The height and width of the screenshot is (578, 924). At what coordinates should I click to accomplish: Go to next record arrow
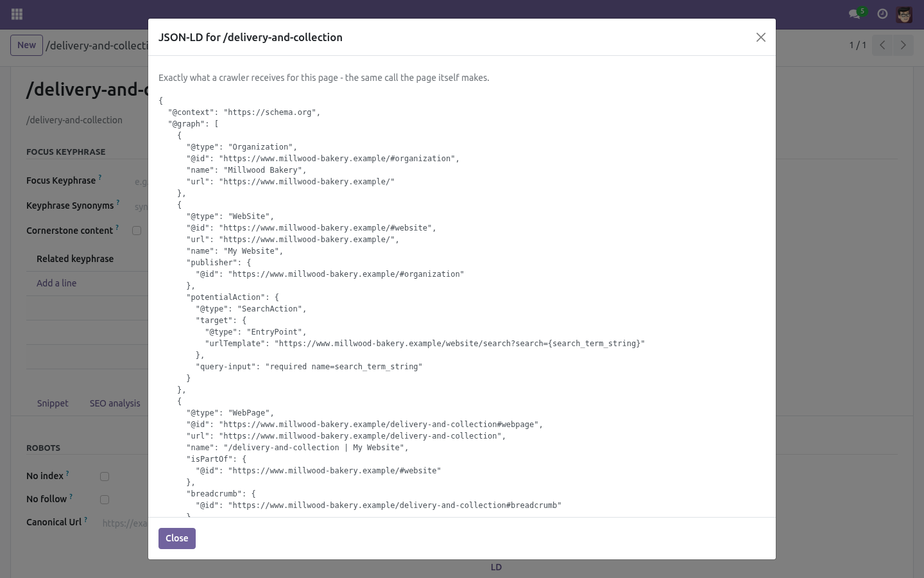tap(903, 45)
